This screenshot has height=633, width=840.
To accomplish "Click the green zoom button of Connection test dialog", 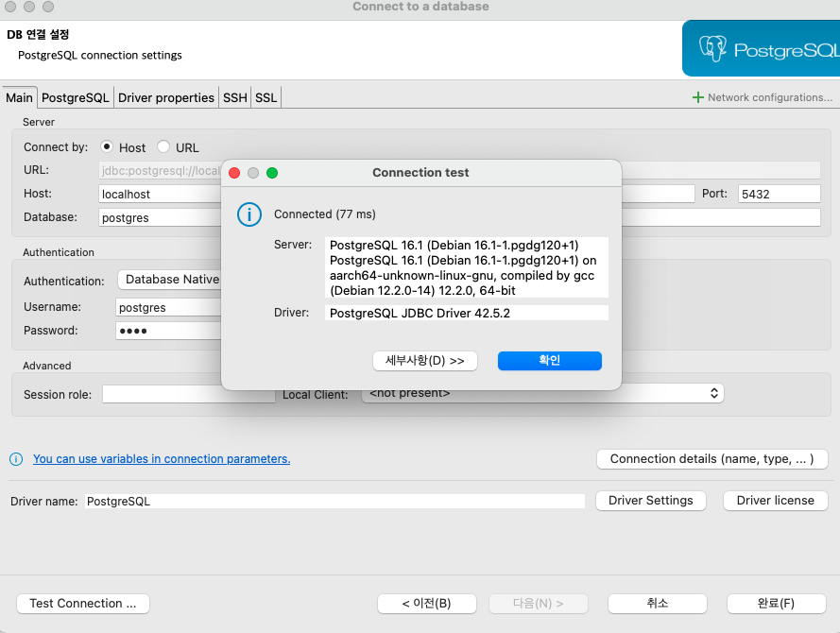I will click(x=272, y=173).
